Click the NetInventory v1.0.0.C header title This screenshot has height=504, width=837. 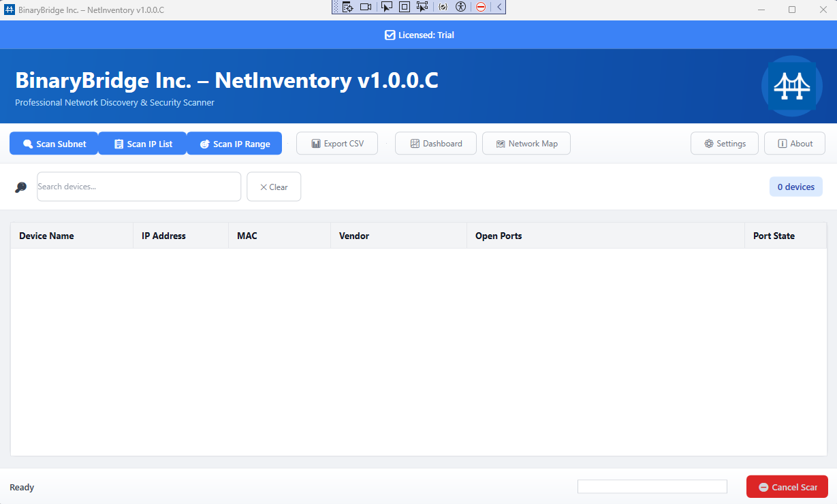click(227, 80)
